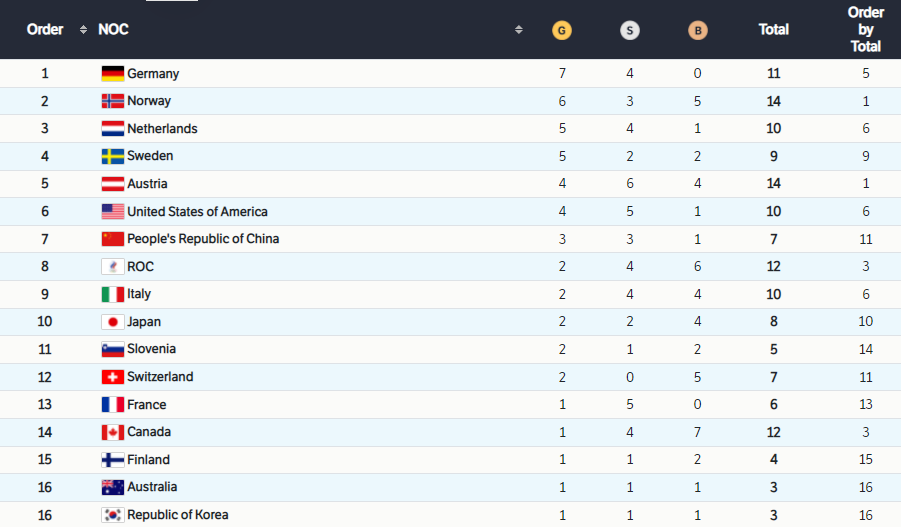The width and height of the screenshot is (901, 527).
Task: Toggle sort arrows for NOC column
Action: pos(518,29)
